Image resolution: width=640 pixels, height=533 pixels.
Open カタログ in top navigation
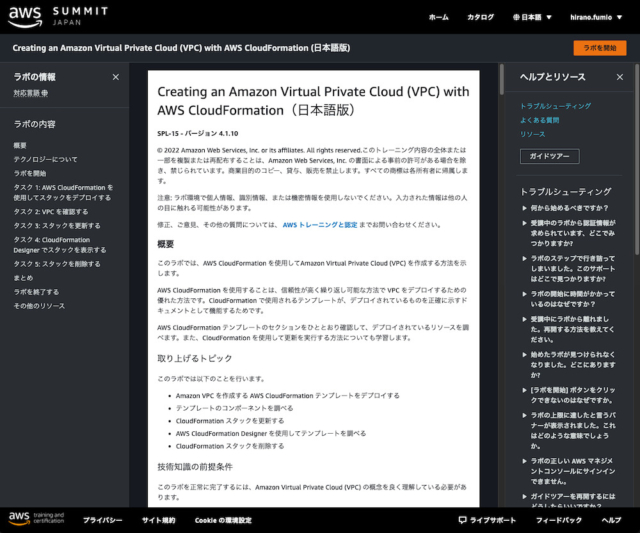(x=480, y=17)
